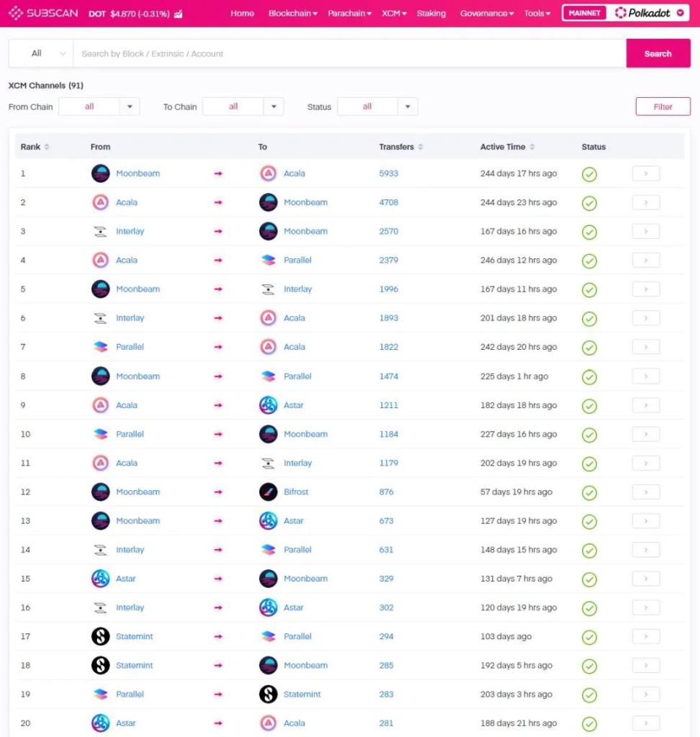Click the Interlay icon in rank 5 To column
Viewport: 700px width, 737px height.
pos(268,289)
